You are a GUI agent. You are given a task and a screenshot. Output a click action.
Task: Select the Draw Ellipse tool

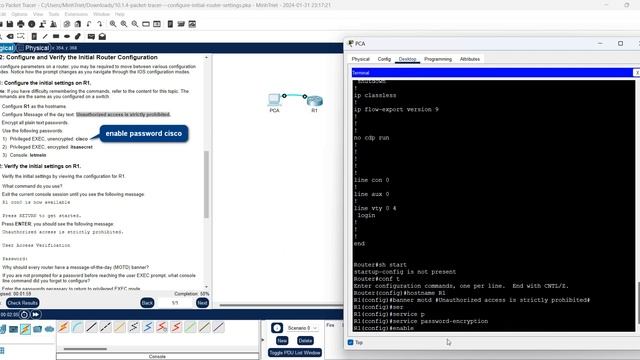67,36
